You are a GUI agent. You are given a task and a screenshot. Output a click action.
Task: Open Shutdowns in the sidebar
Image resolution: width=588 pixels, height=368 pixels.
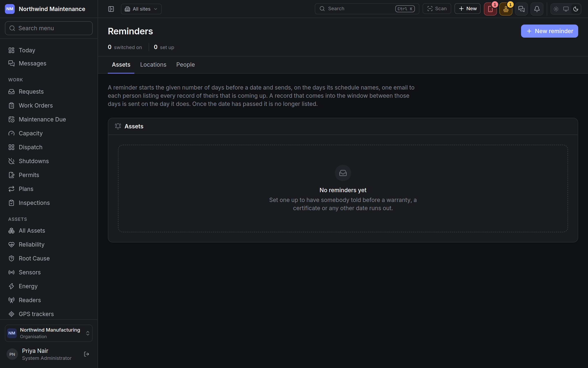tap(49, 161)
